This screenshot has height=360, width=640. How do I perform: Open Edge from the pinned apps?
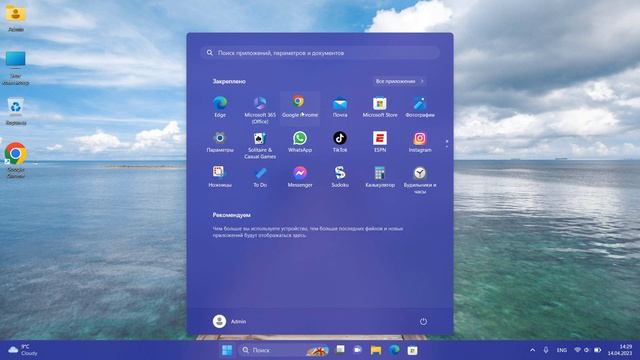point(220,107)
